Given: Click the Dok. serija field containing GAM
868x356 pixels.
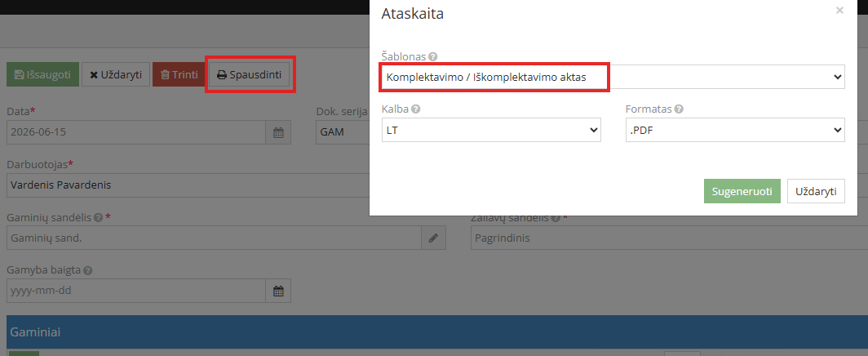Looking at the screenshot, I should click(x=342, y=132).
